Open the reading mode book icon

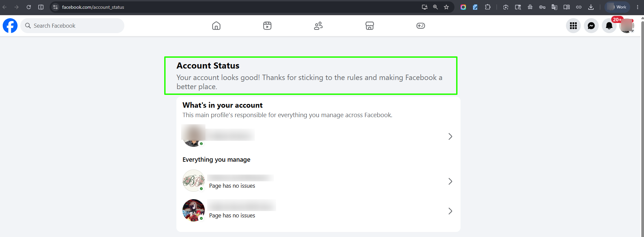(x=567, y=7)
